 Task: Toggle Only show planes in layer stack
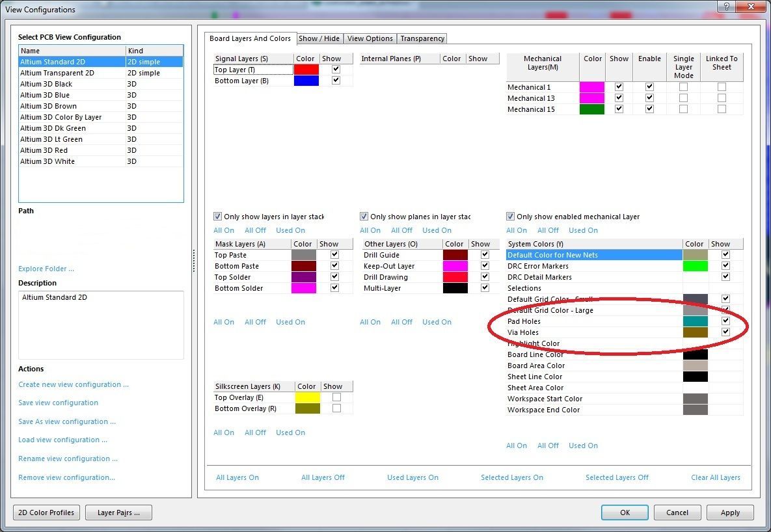(x=364, y=217)
